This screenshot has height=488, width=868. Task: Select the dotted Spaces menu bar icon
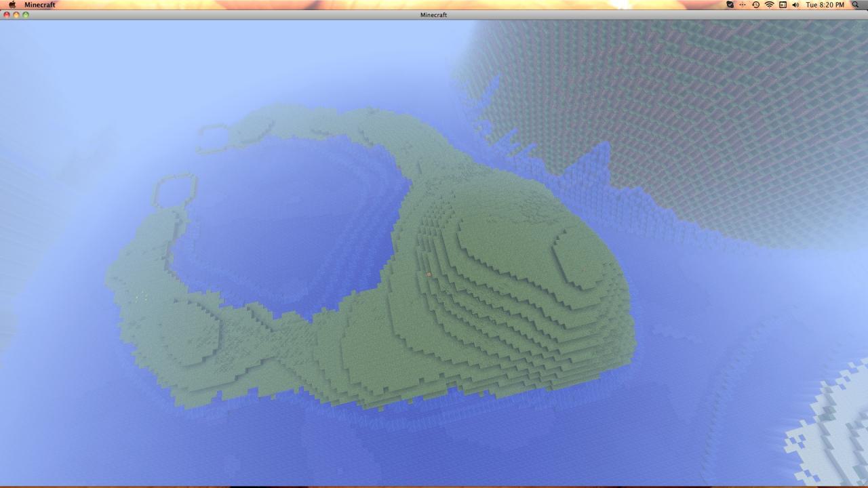pos(742,5)
